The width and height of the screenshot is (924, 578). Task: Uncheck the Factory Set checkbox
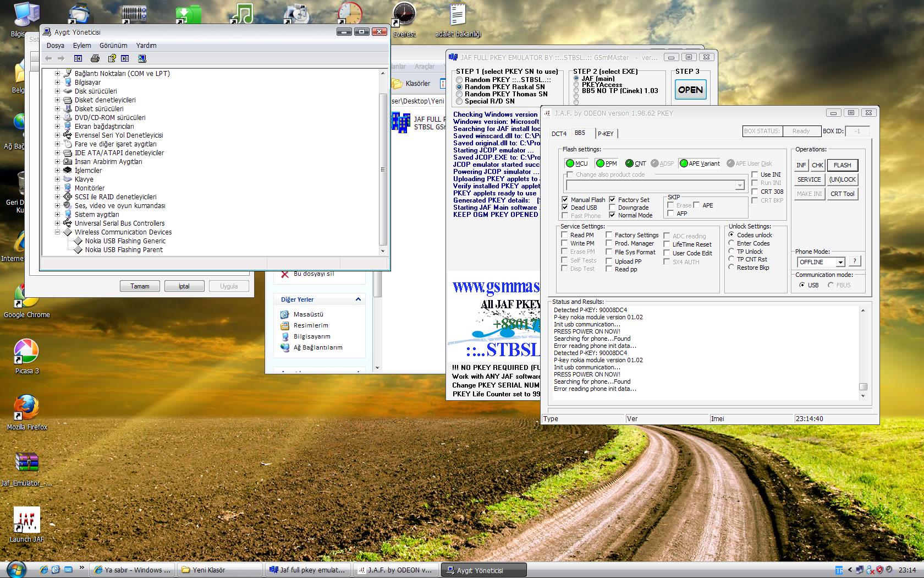coord(612,200)
